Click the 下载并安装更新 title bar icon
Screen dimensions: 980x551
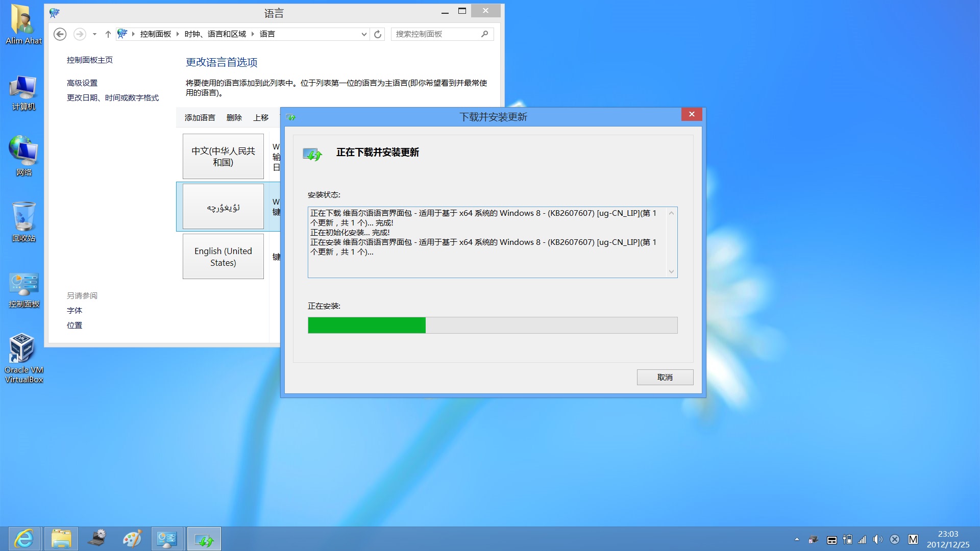point(291,117)
